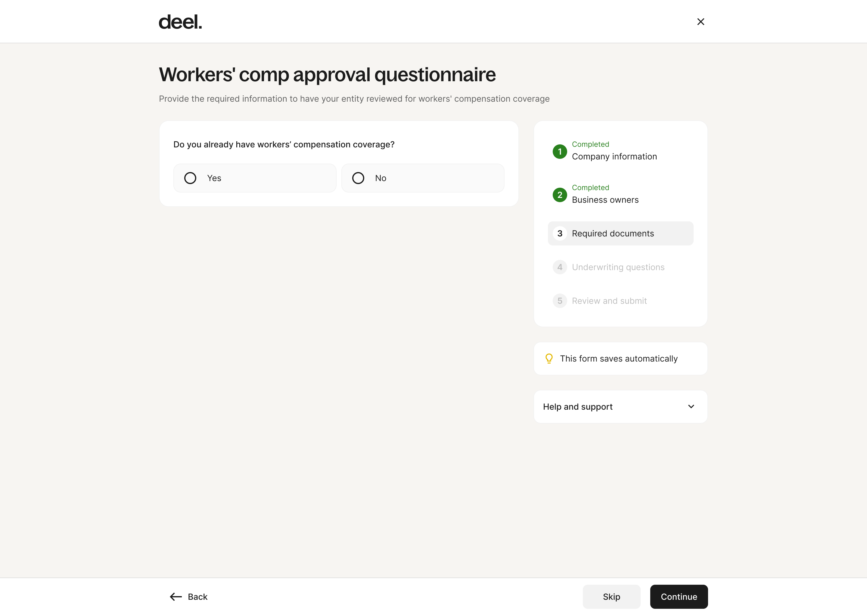Expand the Help and support chevron
The height and width of the screenshot is (616, 867).
(x=691, y=407)
